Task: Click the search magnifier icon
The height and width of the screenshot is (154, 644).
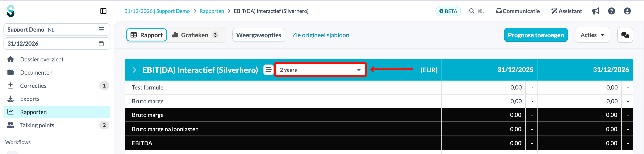Action: click(x=472, y=11)
